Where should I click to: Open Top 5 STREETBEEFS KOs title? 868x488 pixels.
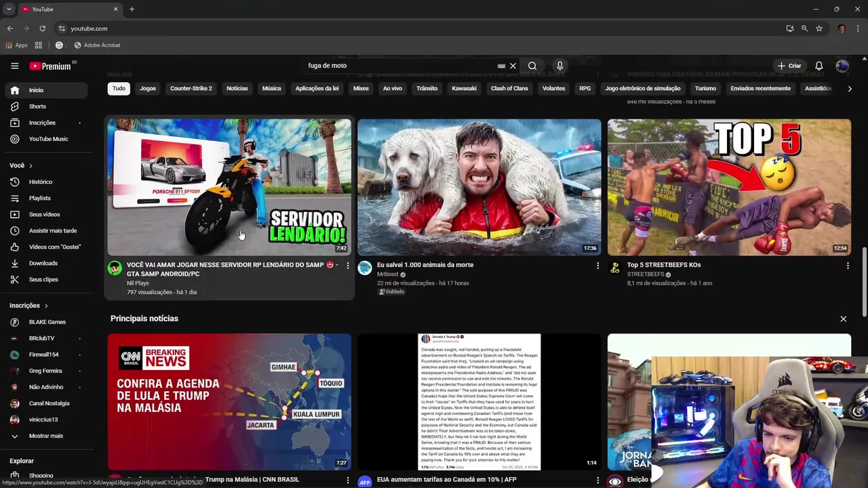click(664, 265)
